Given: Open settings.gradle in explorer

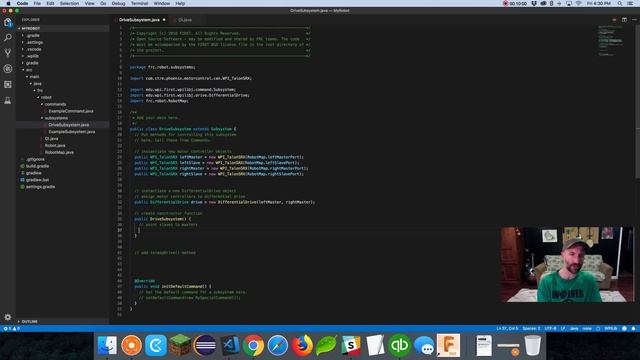Looking at the screenshot, I should (x=40, y=187).
